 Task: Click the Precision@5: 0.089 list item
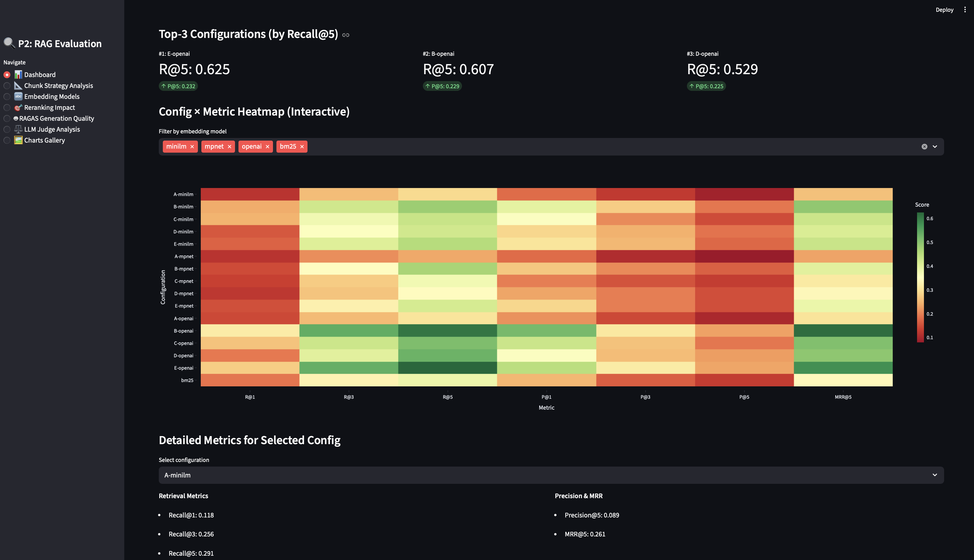(592, 515)
